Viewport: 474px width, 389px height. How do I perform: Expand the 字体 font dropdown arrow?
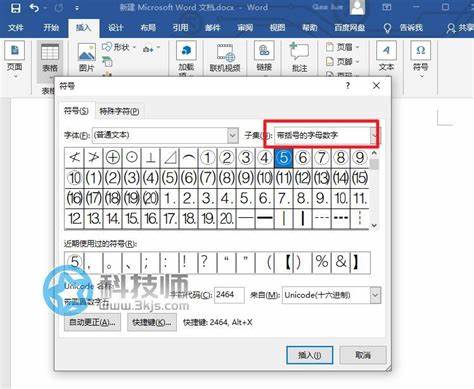pyautogui.click(x=233, y=135)
